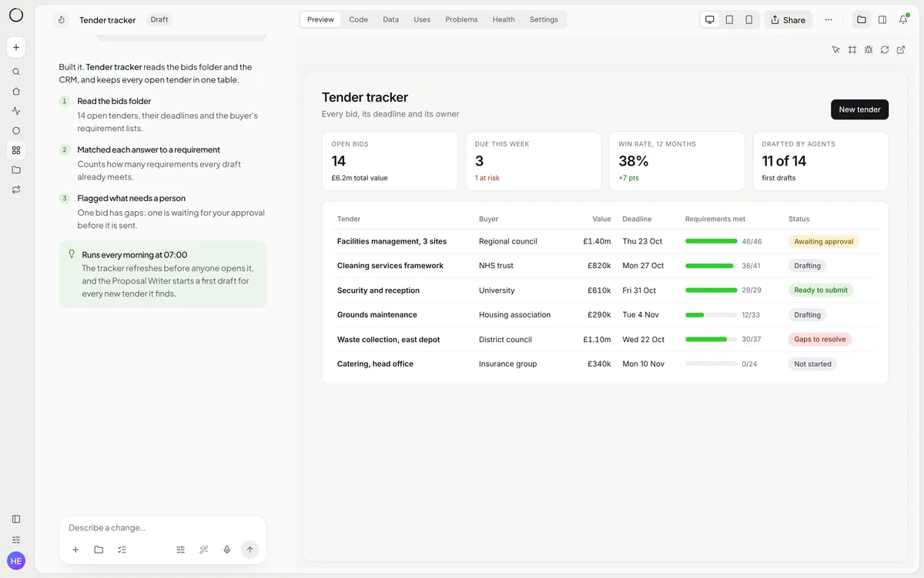Open the activity pulse icon in the sidebar

[x=16, y=111]
